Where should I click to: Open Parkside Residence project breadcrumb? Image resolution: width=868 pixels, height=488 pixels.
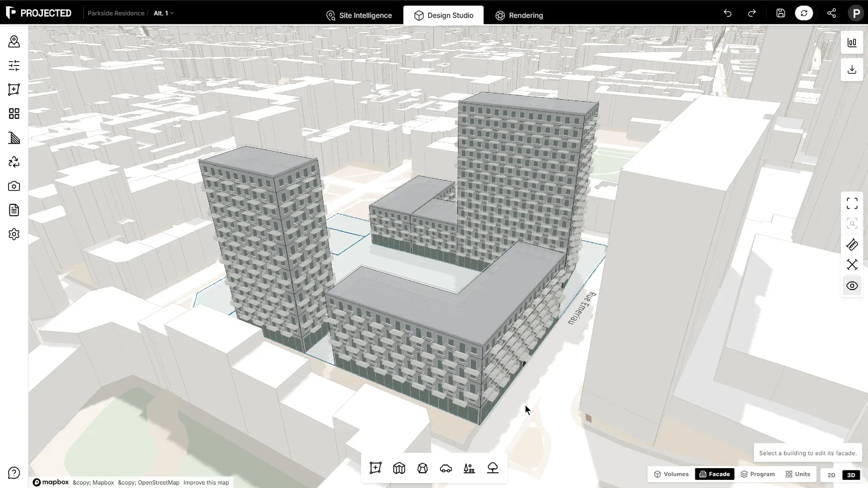pos(116,13)
